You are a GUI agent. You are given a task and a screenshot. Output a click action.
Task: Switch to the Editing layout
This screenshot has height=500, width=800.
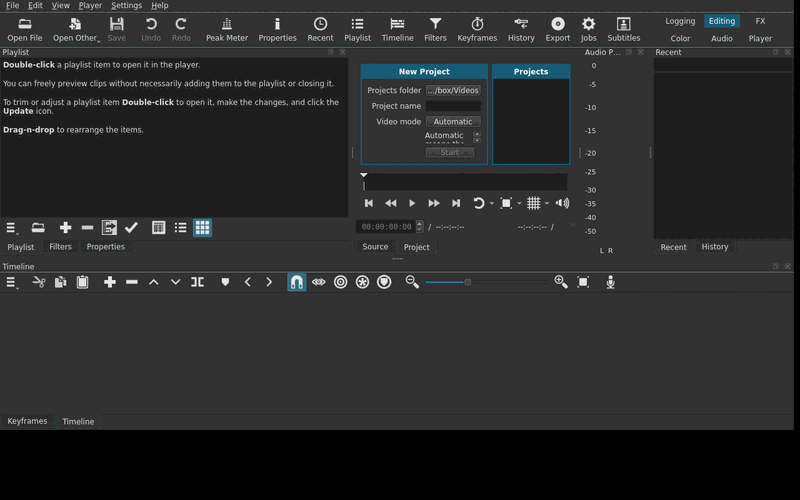[721, 21]
